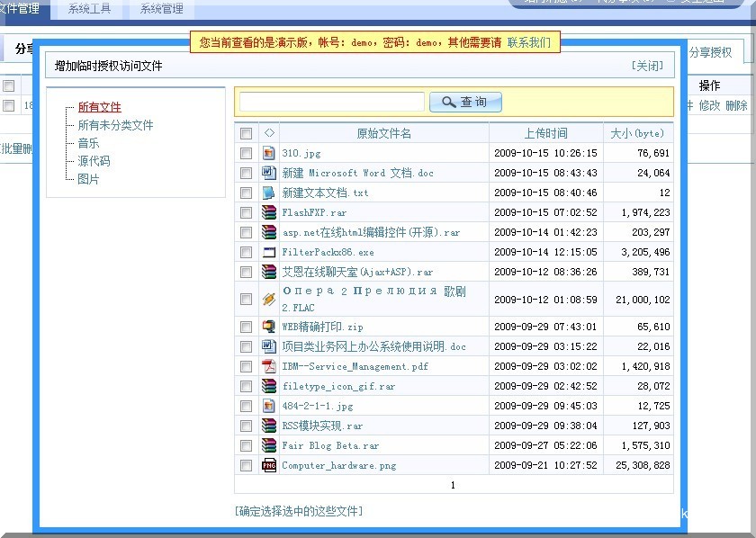The height and width of the screenshot is (538, 756).
Task: Click the EXE icon beside FilterPackx86.exe
Action: click(268, 252)
